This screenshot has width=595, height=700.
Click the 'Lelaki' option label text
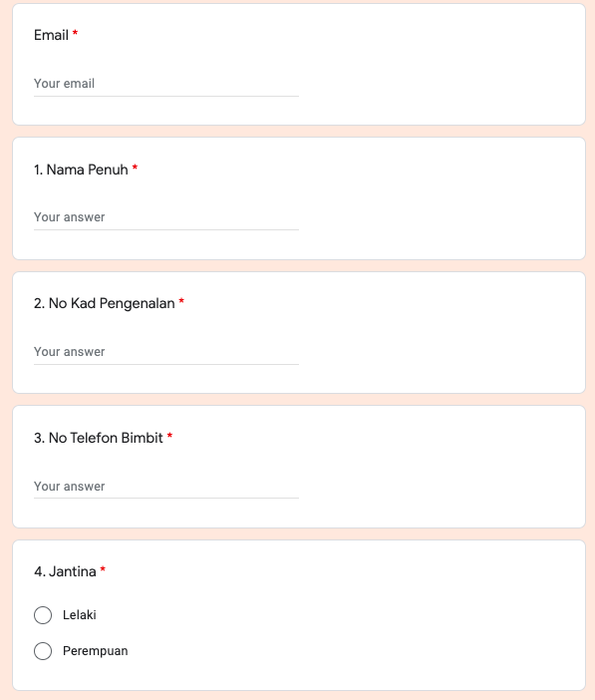click(x=80, y=615)
